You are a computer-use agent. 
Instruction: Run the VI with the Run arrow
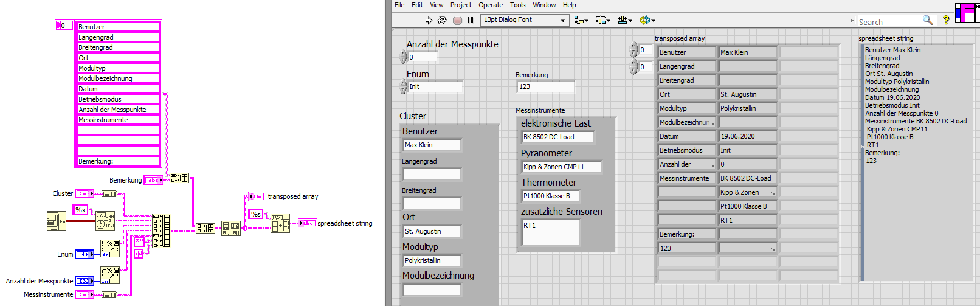pyautogui.click(x=429, y=20)
